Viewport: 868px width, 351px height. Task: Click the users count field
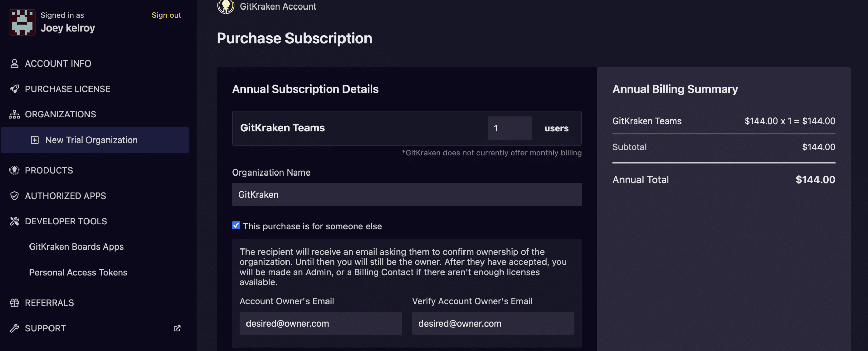click(509, 128)
